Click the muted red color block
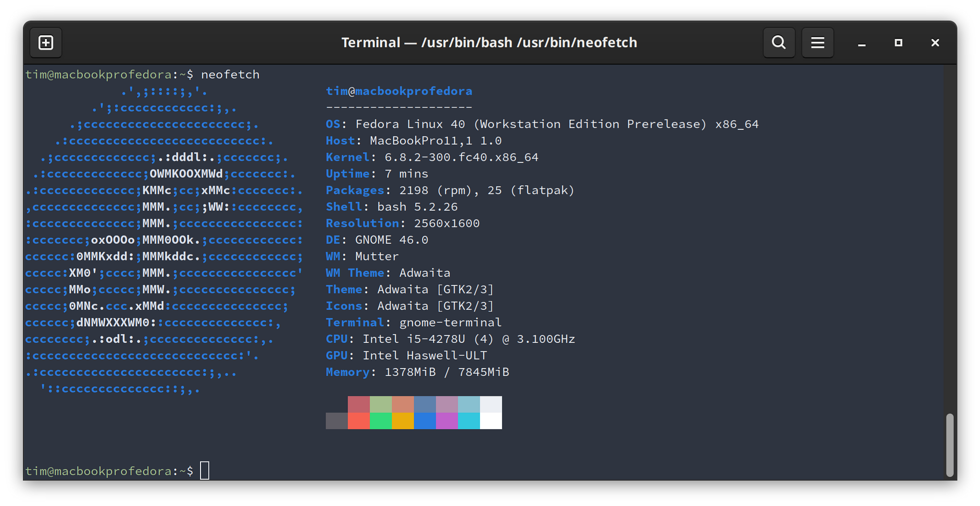The height and width of the screenshot is (506, 980). click(x=359, y=405)
